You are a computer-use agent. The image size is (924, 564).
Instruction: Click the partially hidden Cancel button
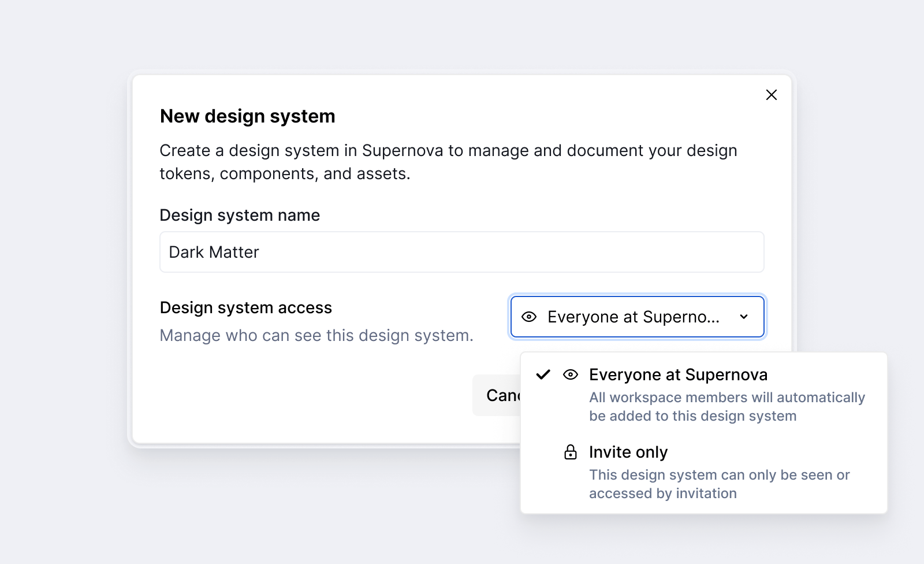[497, 395]
